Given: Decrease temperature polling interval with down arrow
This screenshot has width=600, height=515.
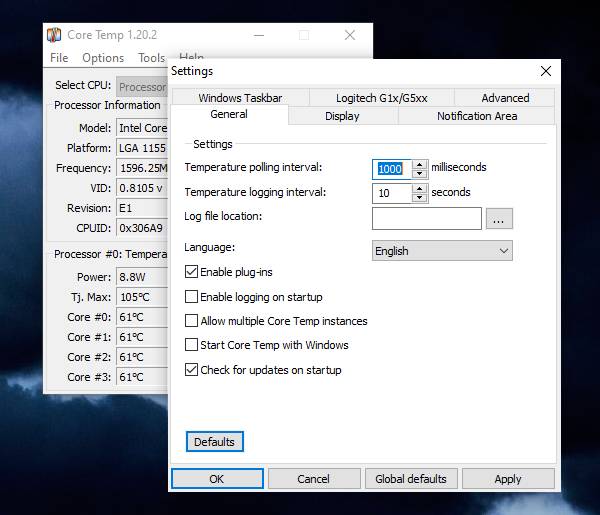Looking at the screenshot, I should point(419,174).
